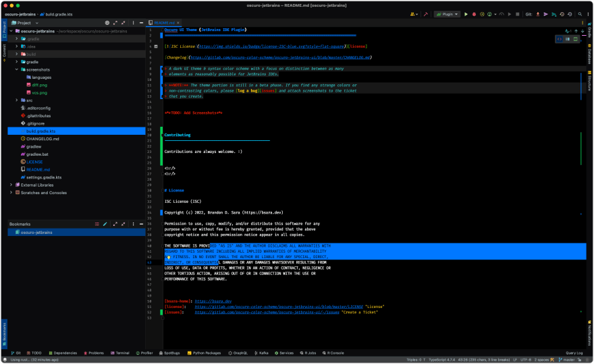Switch to markdown preview-only view

(575, 39)
